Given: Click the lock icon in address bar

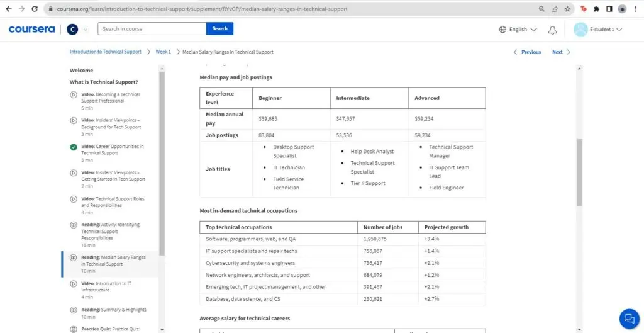Looking at the screenshot, I should 50,9.
